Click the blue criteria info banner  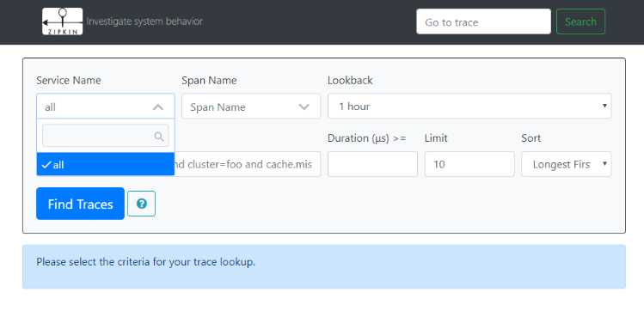click(x=324, y=266)
